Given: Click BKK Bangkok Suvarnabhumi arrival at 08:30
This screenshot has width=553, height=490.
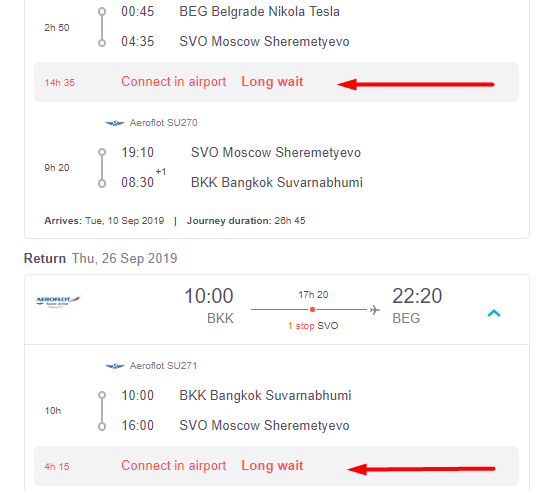Looking at the screenshot, I should click(276, 183).
